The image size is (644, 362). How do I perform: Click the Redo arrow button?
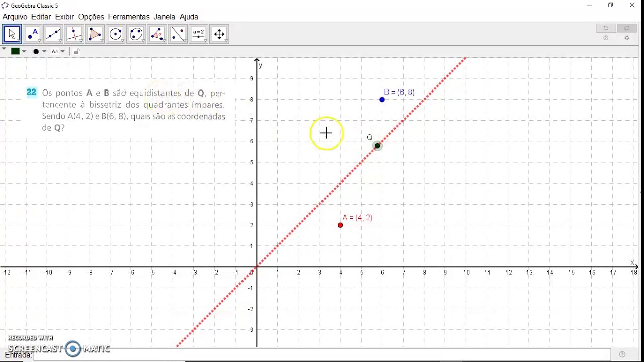[x=627, y=28]
